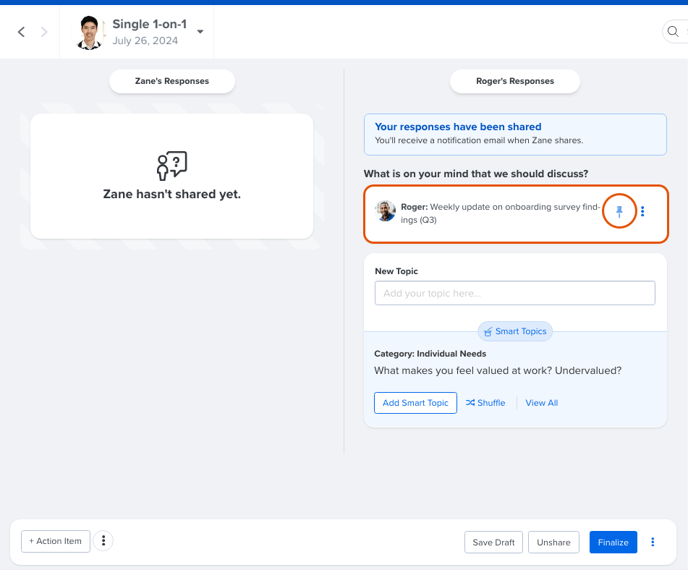Open more options next to Finalize
688x570 pixels.
coord(652,542)
